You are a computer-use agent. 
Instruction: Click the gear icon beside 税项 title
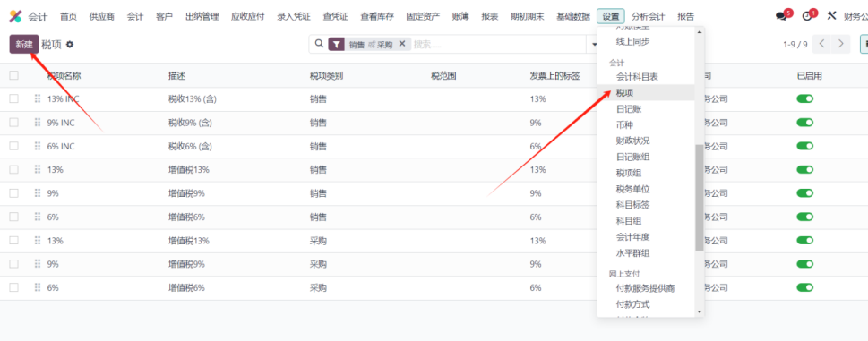(x=69, y=45)
